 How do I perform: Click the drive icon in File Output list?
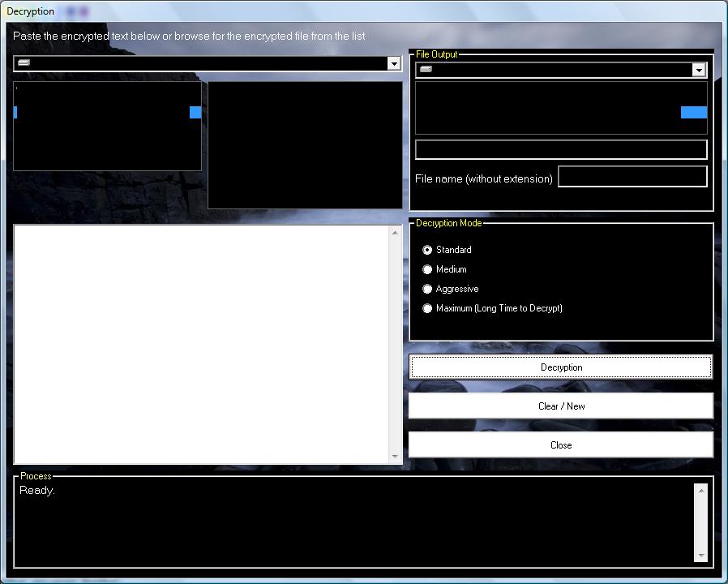tap(426, 69)
